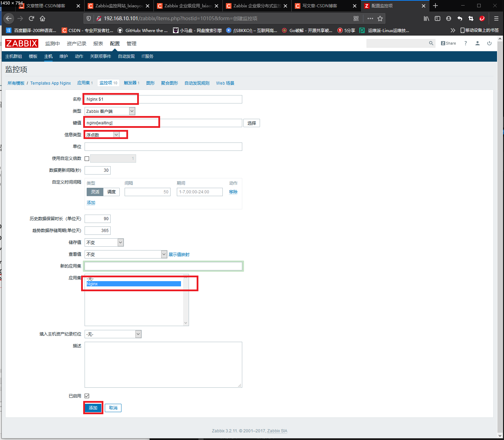Open the 资产记录 top menu

click(x=77, y=44)
